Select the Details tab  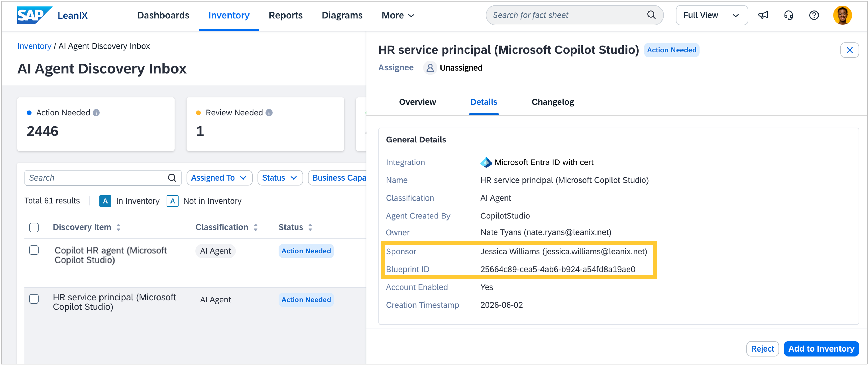click(483, 102)
